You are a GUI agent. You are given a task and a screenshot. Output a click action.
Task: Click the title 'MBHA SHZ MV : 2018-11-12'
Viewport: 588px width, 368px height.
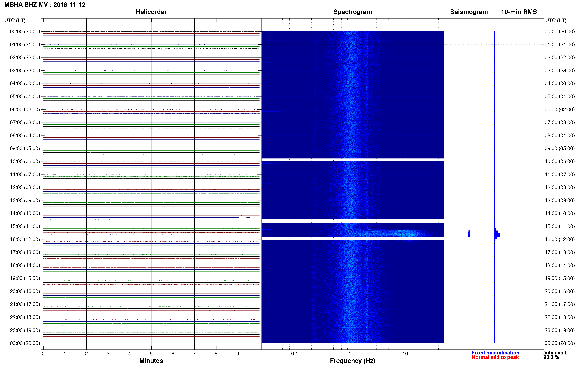[45, 5]
